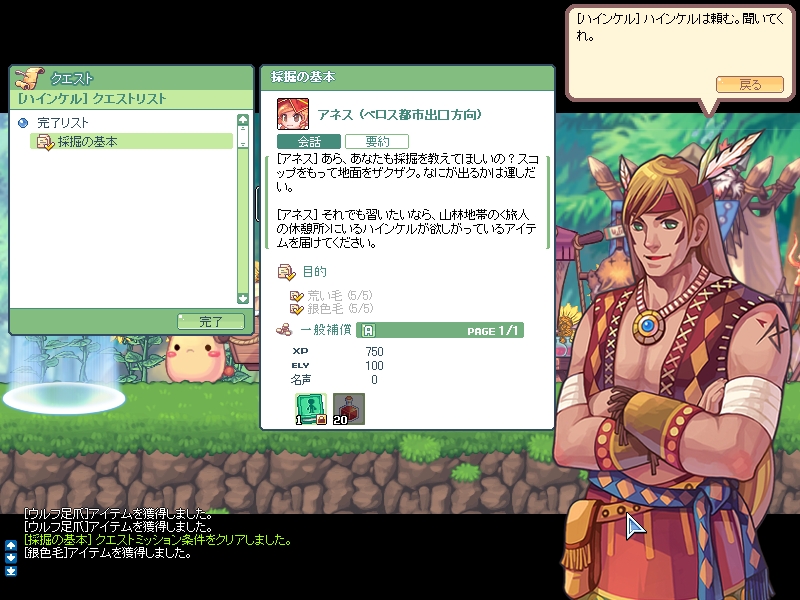Viewport: 800px width, 600px height.
Task: Click the 戻る button in dialogue
Action: [749, 84]
